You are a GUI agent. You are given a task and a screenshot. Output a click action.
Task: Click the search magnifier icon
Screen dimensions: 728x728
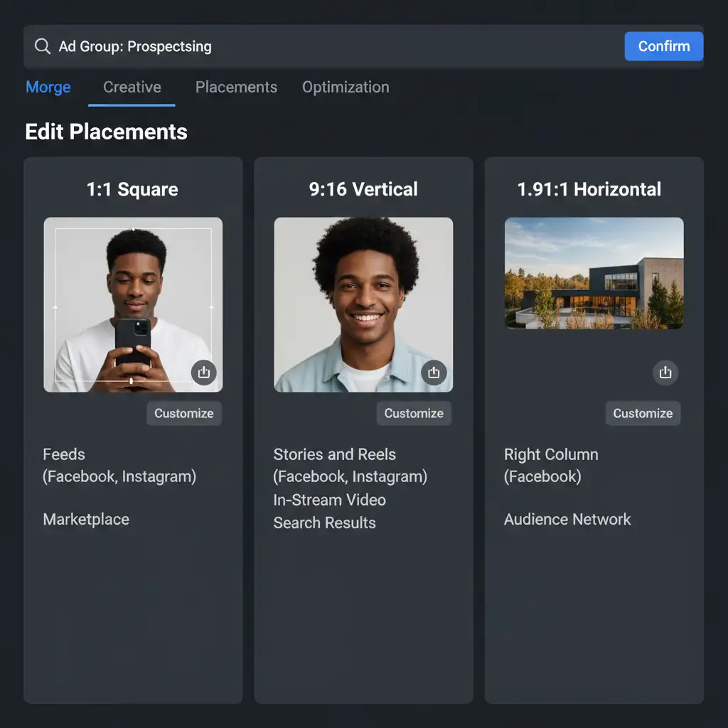click(43, 46)
